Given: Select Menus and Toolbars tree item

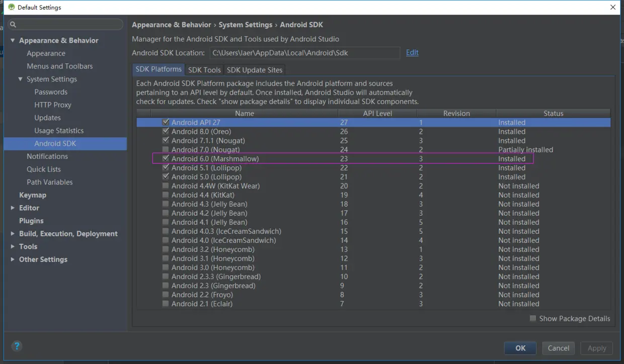Looking at the screenshot, I should pyautogui.click(x=59, y=66).
